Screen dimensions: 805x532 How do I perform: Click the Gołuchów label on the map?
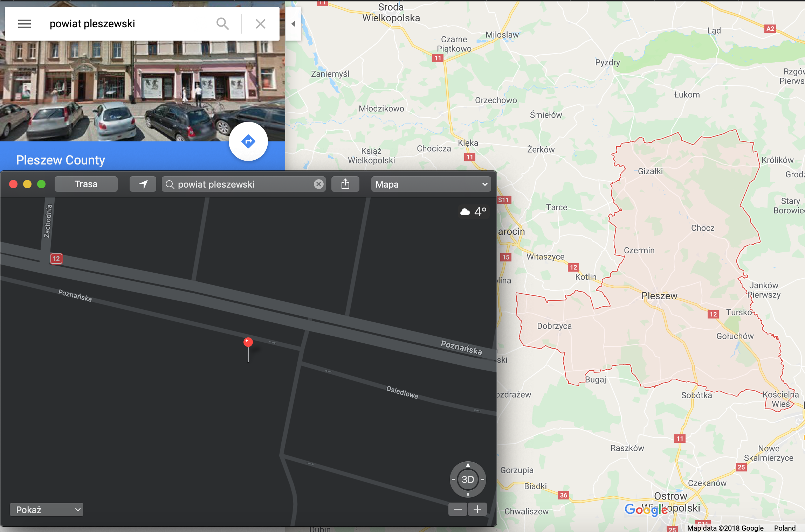point(735,336)
